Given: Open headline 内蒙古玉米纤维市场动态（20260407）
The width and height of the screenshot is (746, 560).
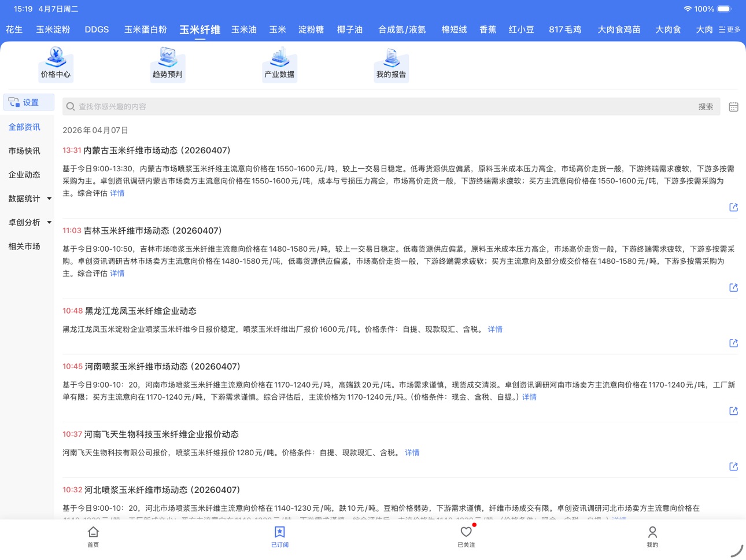Looking at the screenshot, I should pyautogui.click(x=157, y=150).
